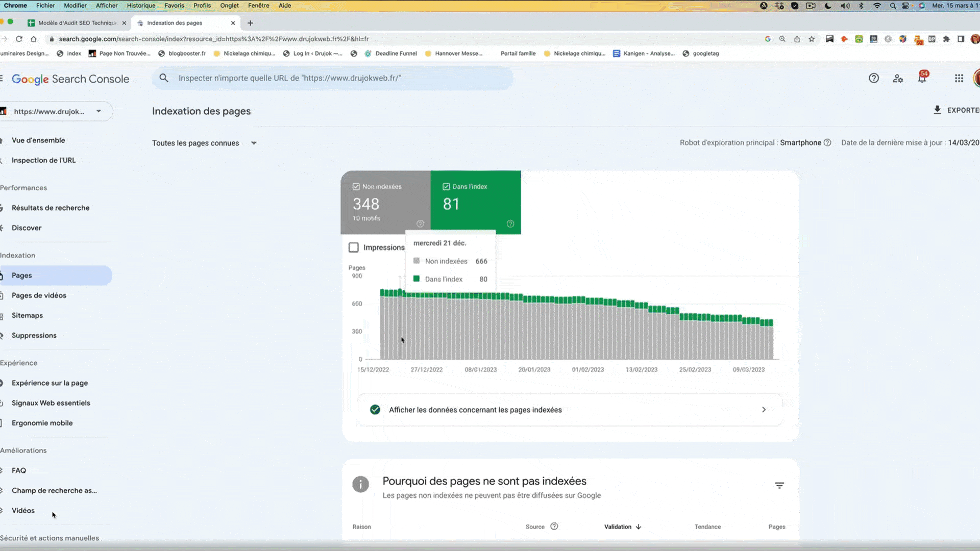Open the notifications bell icon
Viewport: 980px width, 551px height.
pyautogui.click(x=922, y=78)
